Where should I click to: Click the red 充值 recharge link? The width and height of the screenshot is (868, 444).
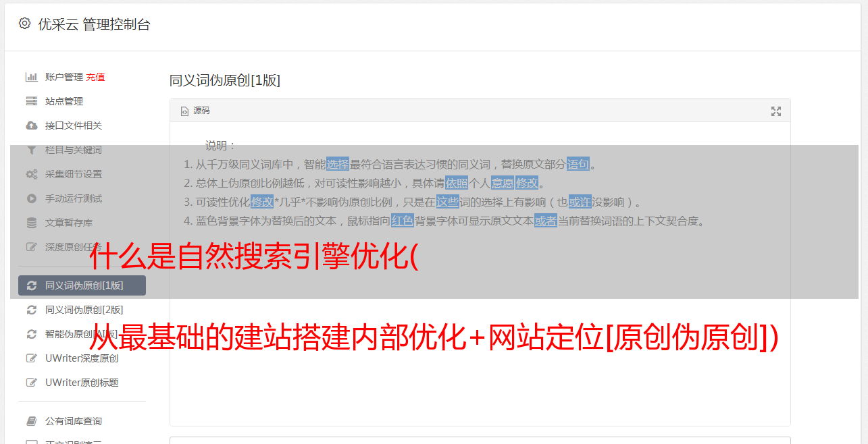point(95,77)
